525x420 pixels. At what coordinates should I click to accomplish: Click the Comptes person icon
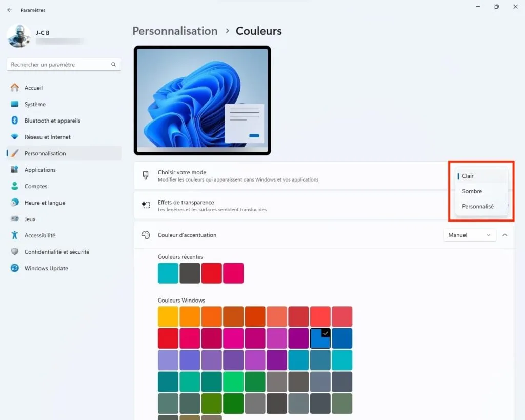point(15,186)
